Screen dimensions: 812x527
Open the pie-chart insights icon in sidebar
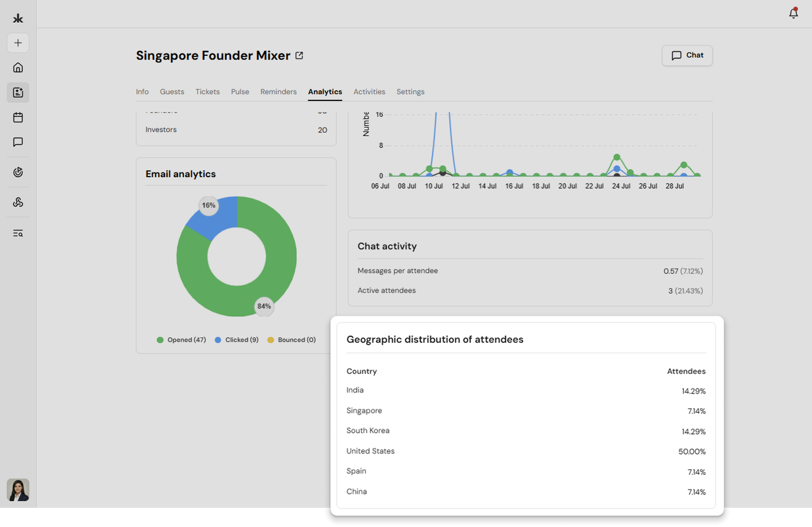18,172
